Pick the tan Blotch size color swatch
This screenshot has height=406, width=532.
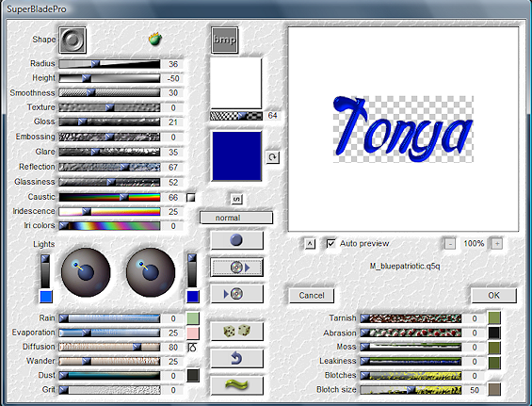[x=494, y=389]
